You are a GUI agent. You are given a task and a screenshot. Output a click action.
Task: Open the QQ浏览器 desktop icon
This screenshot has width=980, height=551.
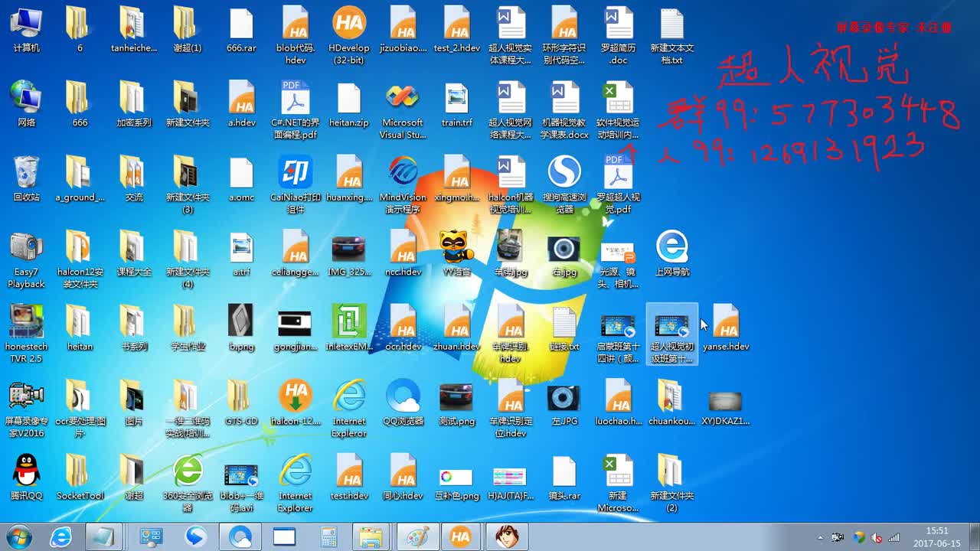click(403, 403)
